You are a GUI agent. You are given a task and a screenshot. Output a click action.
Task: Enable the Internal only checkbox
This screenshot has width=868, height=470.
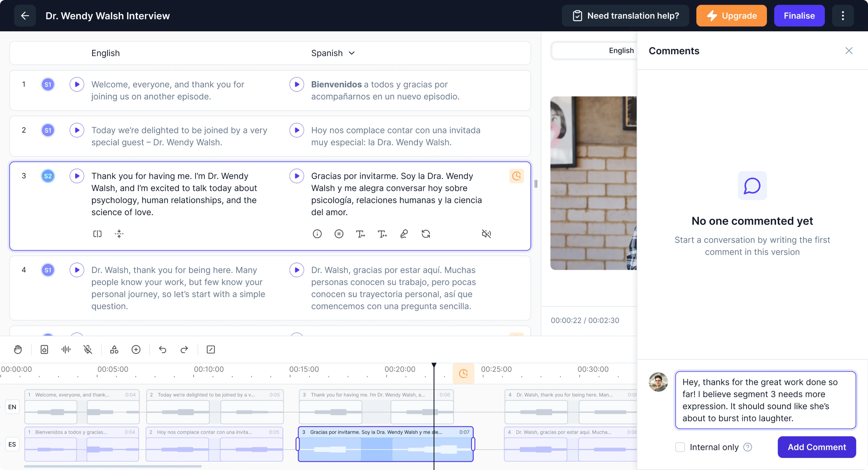(680, 447)
